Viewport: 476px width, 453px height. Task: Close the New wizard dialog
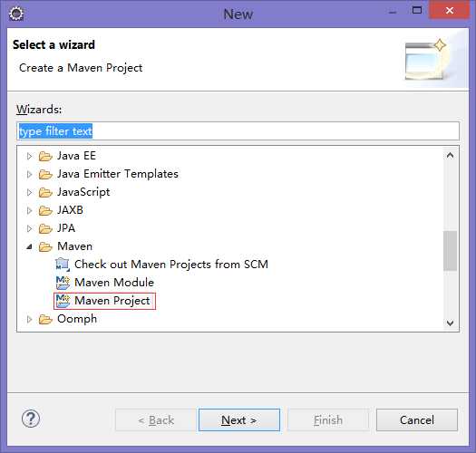[450, 11]
